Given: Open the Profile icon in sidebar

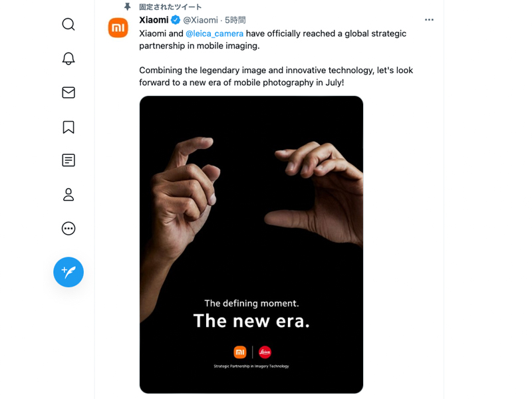Looking at the screenshot, I should pos(68,194).
